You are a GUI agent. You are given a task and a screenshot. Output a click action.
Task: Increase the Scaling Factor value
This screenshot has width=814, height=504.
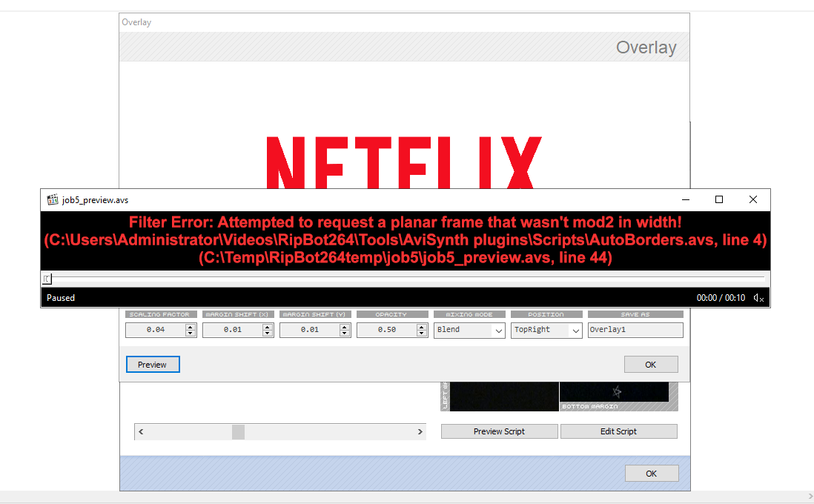click(x=190, y=326)
